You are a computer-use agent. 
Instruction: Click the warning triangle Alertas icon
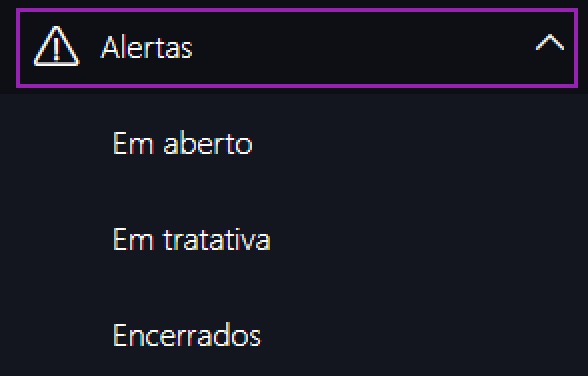[x=56, y=46]
